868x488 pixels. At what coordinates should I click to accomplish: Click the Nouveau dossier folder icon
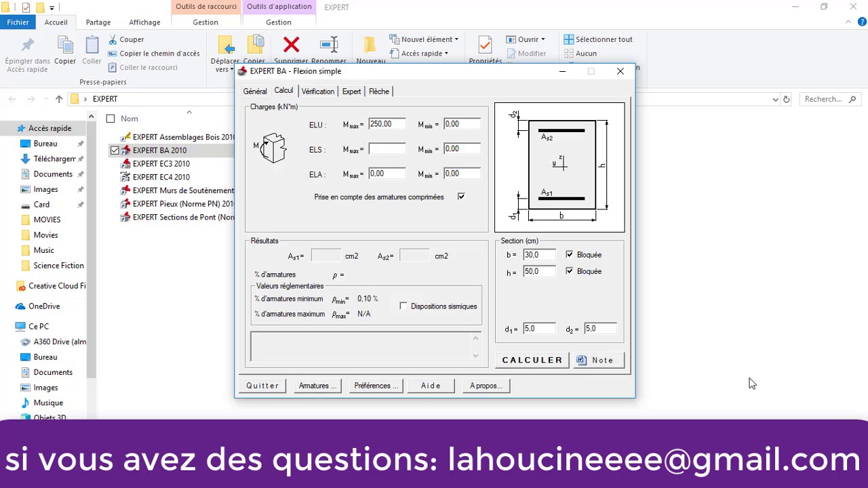(x=370, y=45)
